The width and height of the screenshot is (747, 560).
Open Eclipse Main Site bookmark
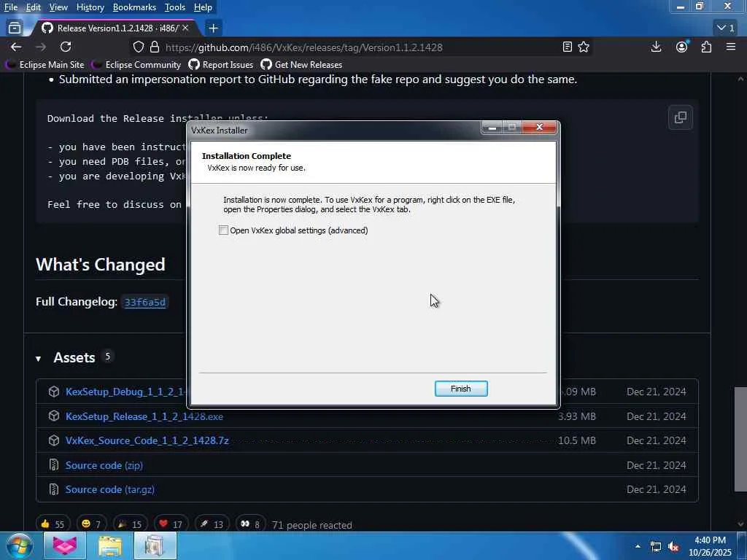[x=45, y=65]
